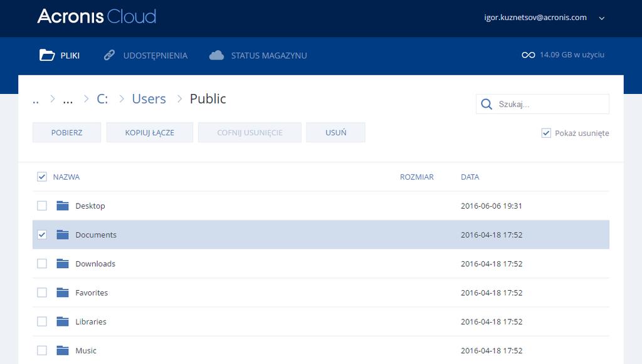
Task: Click the date 2016-06-06 19:31
Action: coord(492,205)
